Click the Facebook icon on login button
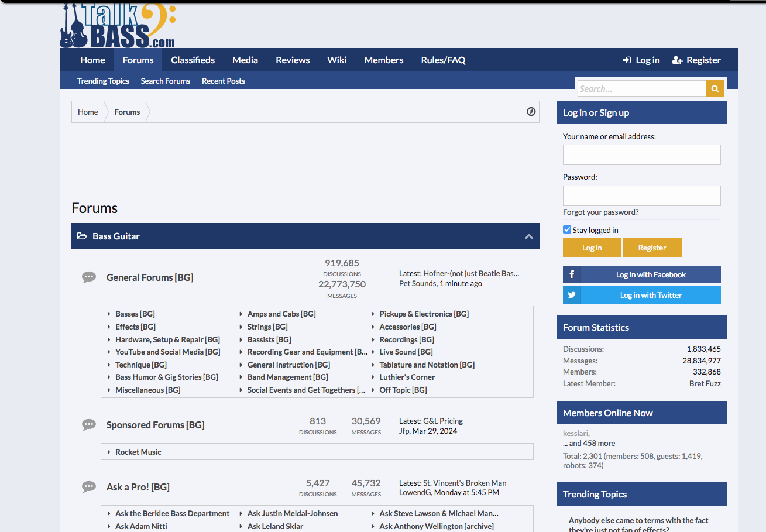766x532 pixels. (572, 274)
